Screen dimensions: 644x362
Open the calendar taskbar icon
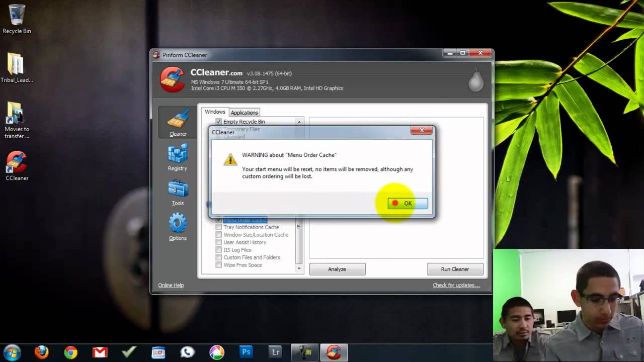pos(158,352)
